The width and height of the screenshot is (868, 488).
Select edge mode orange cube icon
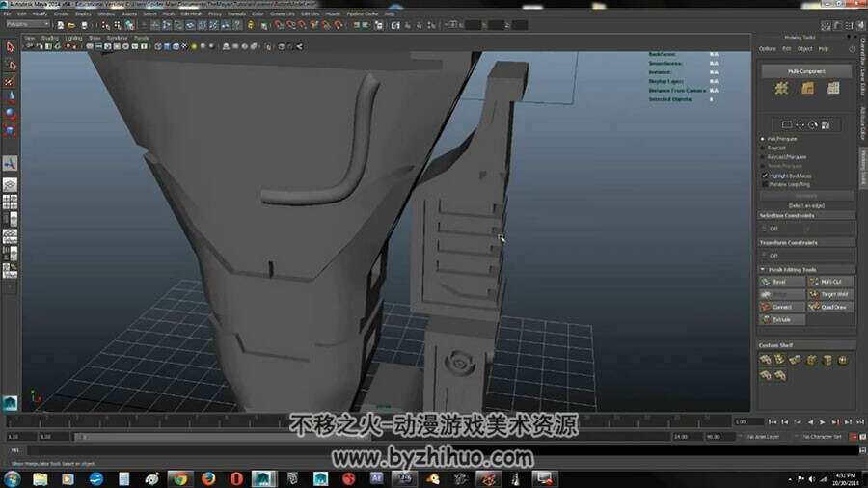(x=807, y=88)
